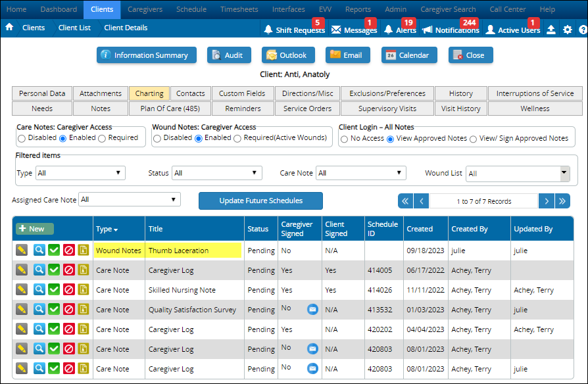The width and height of the screenshot is (588, 384).
Task: View Notifications megaphone icon
Action: (x=427, y=30)
